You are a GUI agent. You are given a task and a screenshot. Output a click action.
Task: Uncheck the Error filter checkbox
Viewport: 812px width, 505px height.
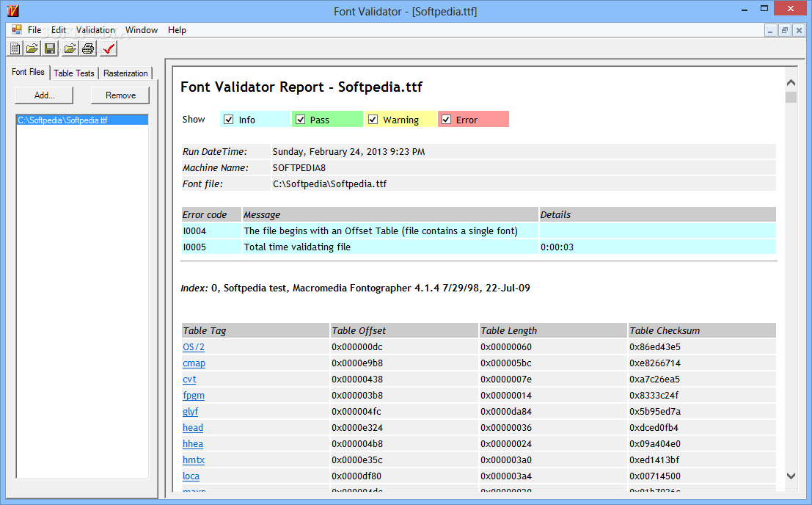click(x=446, y=120)
